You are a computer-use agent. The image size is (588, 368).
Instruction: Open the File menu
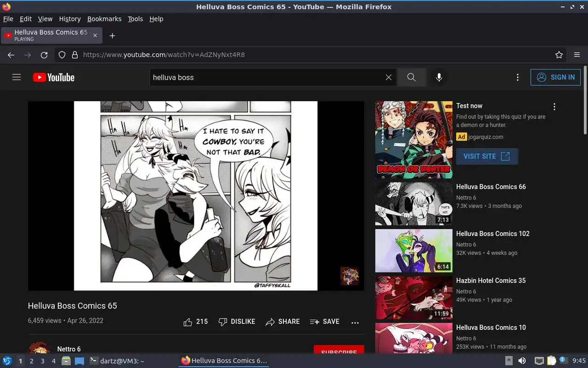8,19
